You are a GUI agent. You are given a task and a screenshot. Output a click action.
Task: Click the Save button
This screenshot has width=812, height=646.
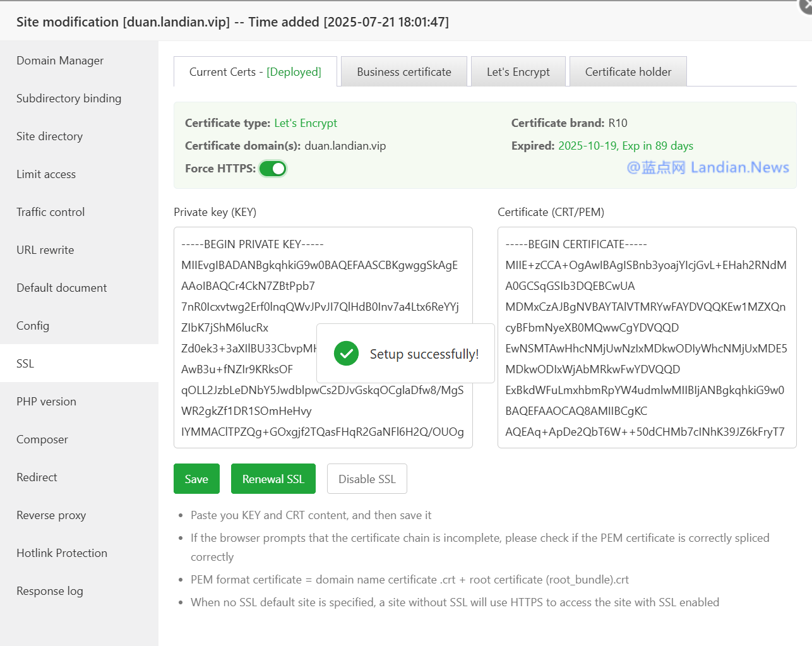(x=196, y=479)
